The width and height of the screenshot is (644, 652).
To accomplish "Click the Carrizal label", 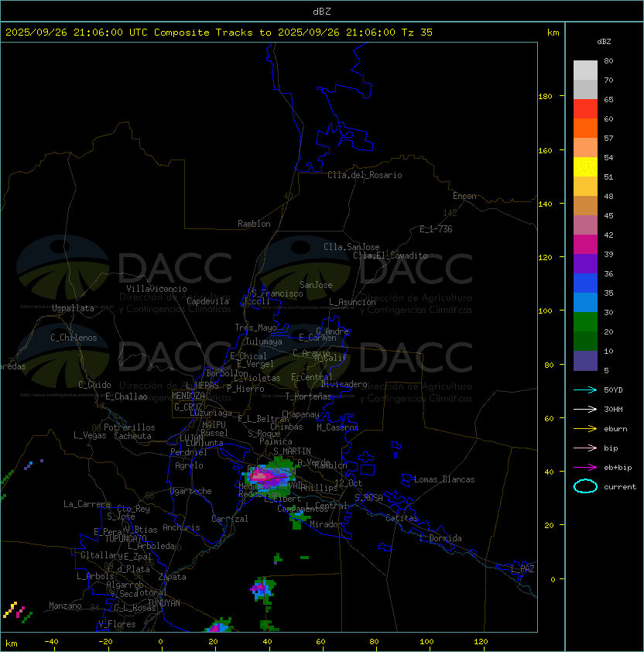I will tap(230, 519).
